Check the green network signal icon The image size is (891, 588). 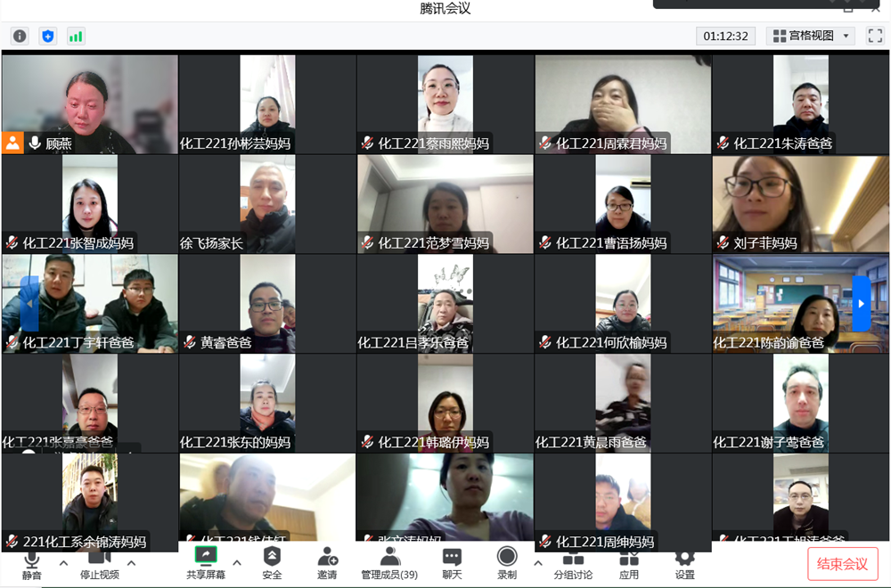click(x=76, y=37)
